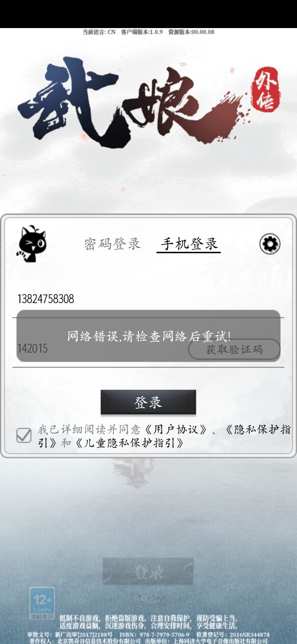Dismiss the 网络错误 error toast message
Screen dimensions: 297x644
point(148,336)
